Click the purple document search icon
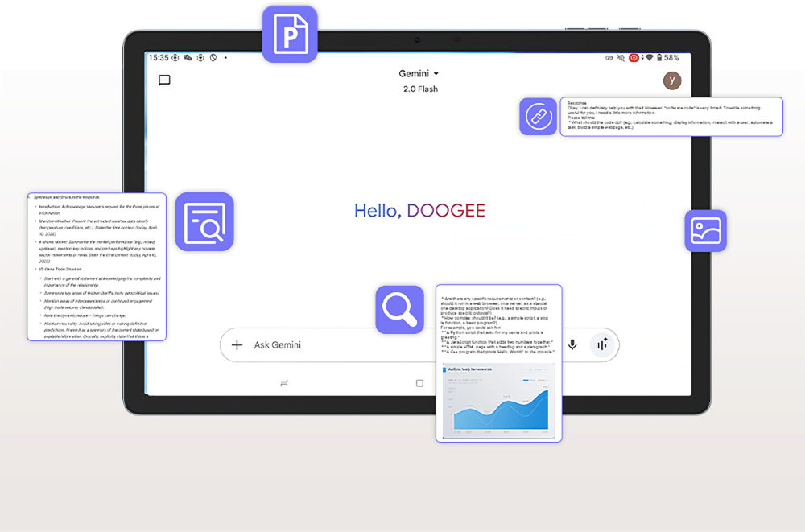The width and height of the screenshot is (805, 532). [204, 221]
